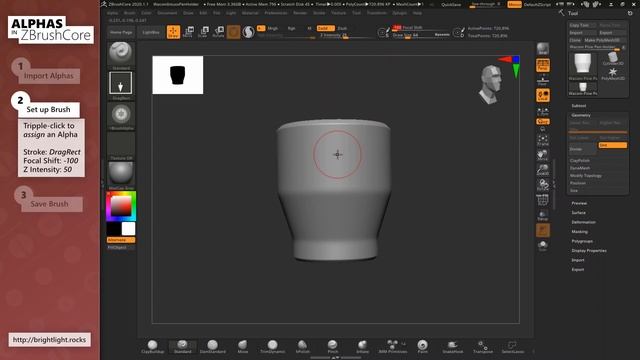The height and width of the screenshot is (360, 640).
Task: Select the Move brush
Action: pos(242,347)
